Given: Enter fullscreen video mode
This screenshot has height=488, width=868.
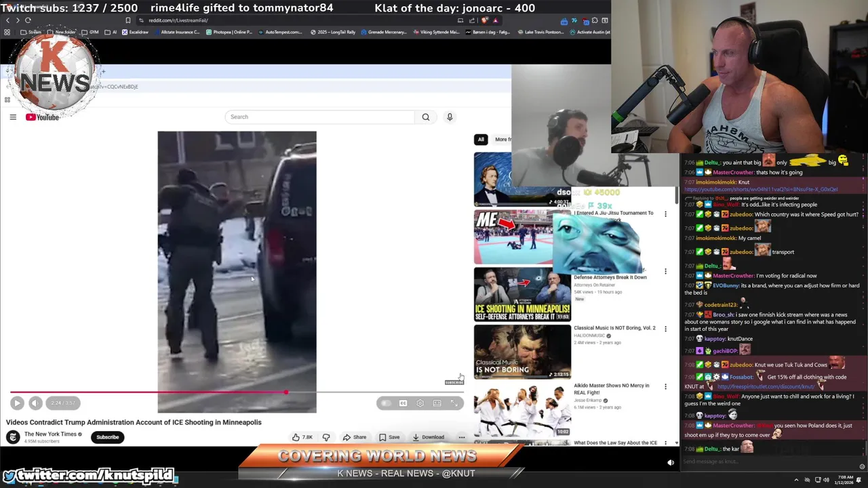Looking at the screenshot, I should [x=454, y=403].
